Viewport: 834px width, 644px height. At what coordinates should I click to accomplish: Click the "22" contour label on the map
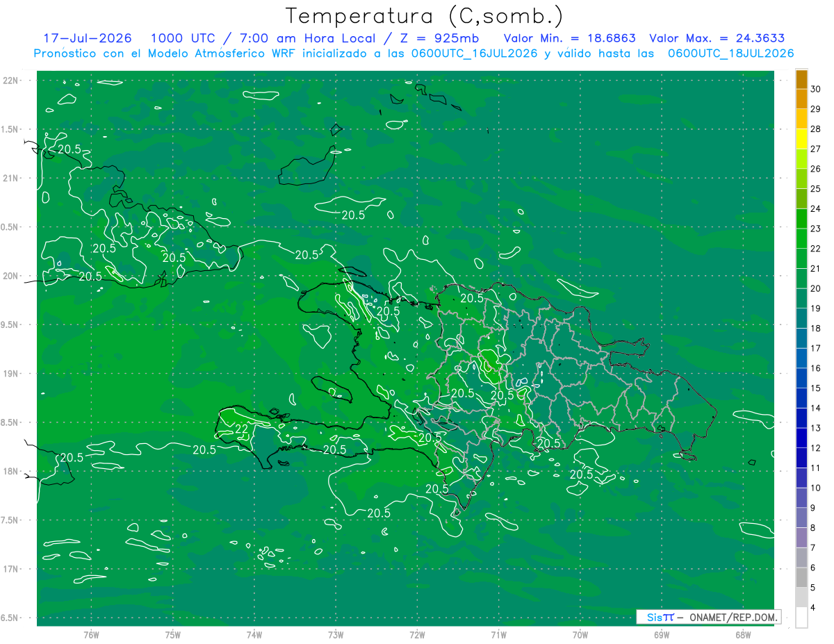tap(241, 429)
